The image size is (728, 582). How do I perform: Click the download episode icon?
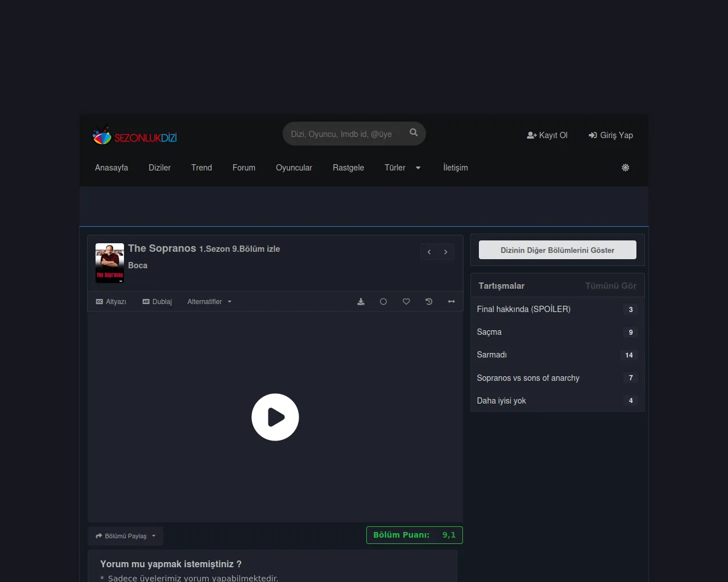point(361,302)
